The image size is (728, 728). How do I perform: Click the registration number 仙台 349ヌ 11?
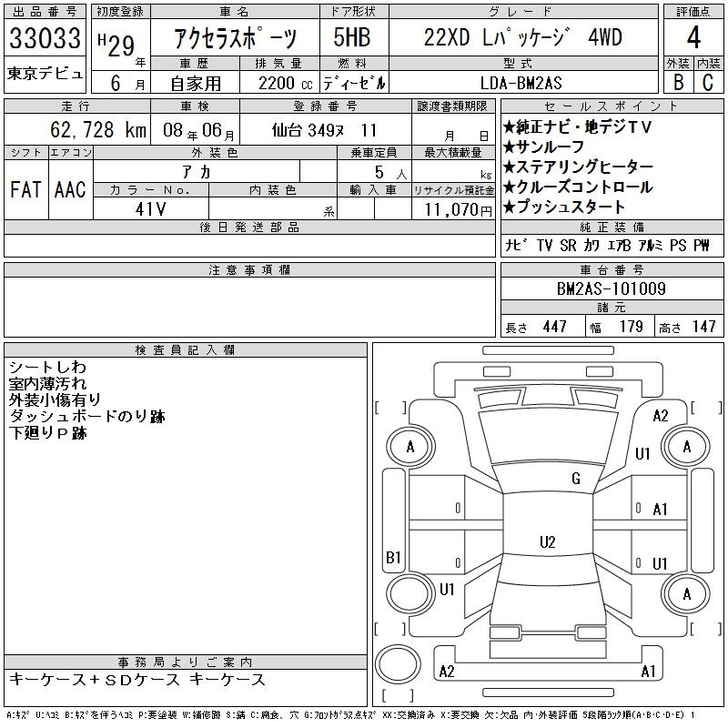pos(324,130)
